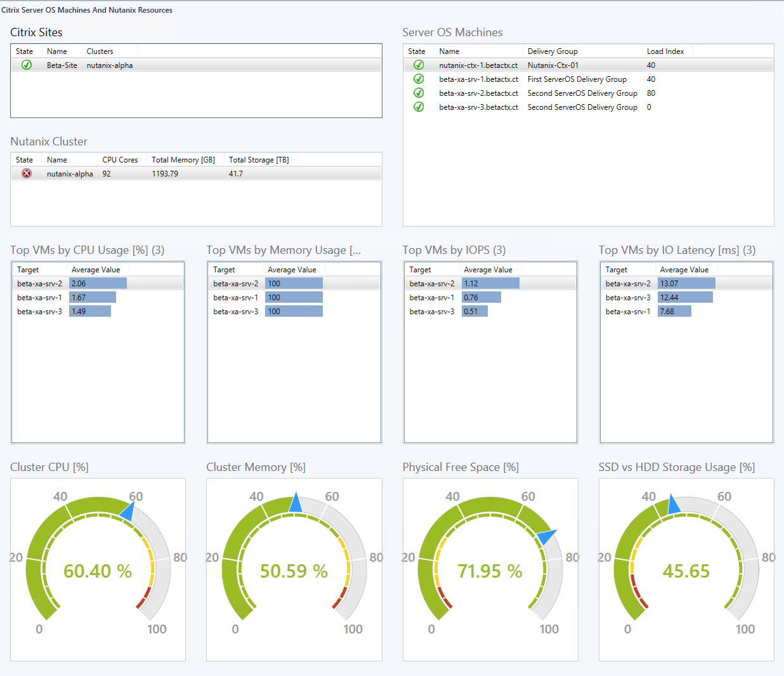Sort Nutanix Cluster by CPU Cores header
The width and height of the screenshot is (784, 676).
[x=120, y=160]
